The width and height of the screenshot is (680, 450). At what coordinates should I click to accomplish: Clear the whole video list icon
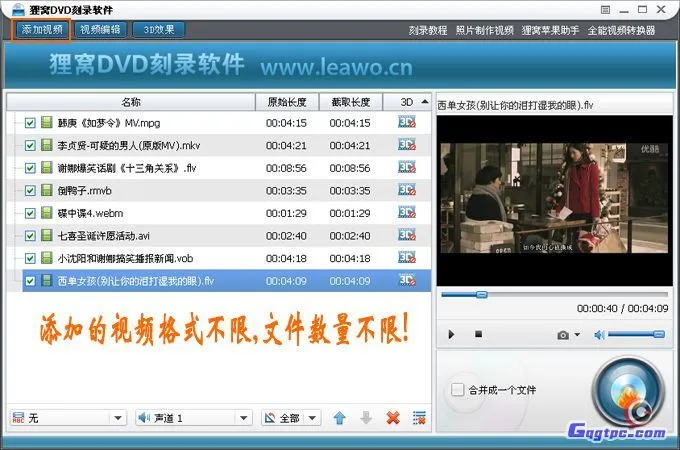click(419, 417)
